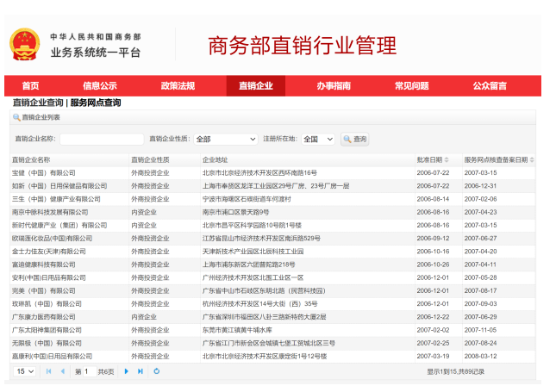Open the 注册所在地 dropdown
Viewport: 556px width, 392px height.
tap(318, 139)
